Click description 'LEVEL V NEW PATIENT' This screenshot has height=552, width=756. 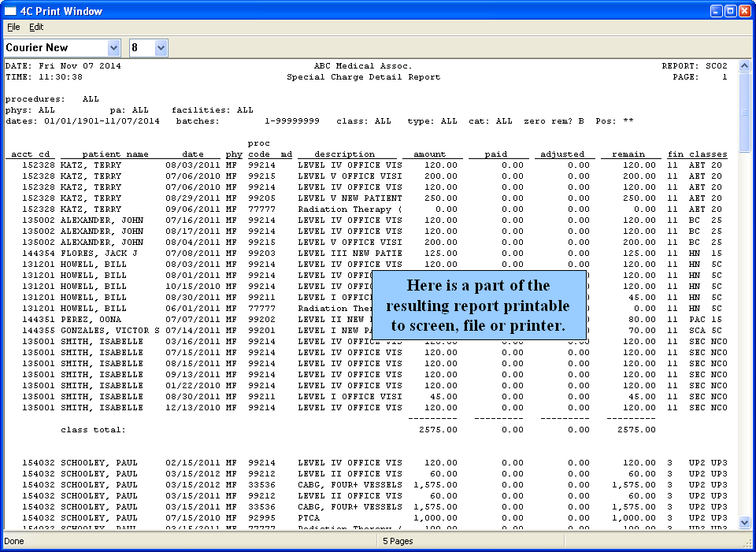pos(350,198)
